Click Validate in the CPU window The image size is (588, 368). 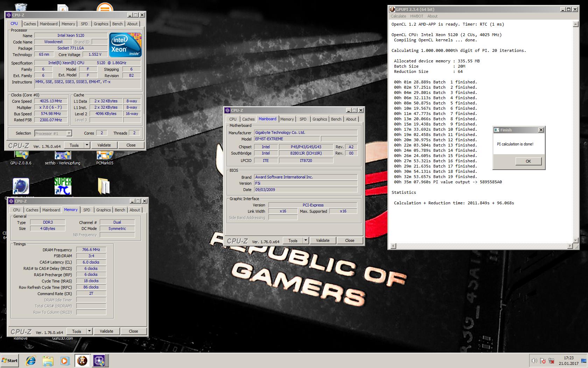104,145
